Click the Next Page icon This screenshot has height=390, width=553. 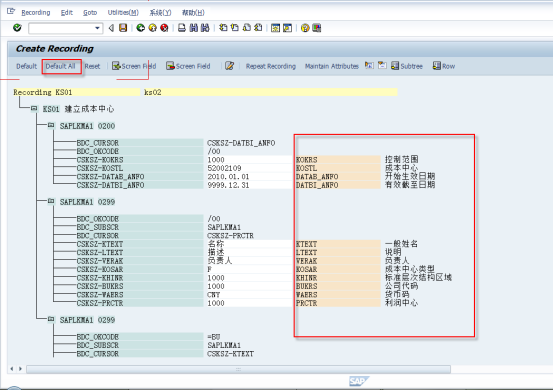click(x=247, y=28)
